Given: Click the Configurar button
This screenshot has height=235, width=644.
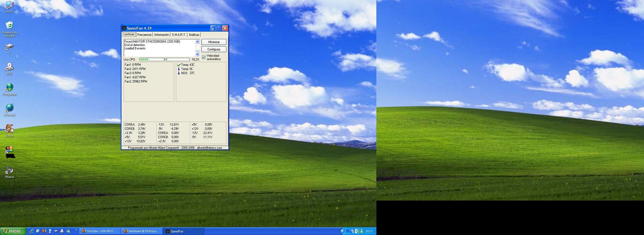Looking at the screenshot, I should 214,49.
